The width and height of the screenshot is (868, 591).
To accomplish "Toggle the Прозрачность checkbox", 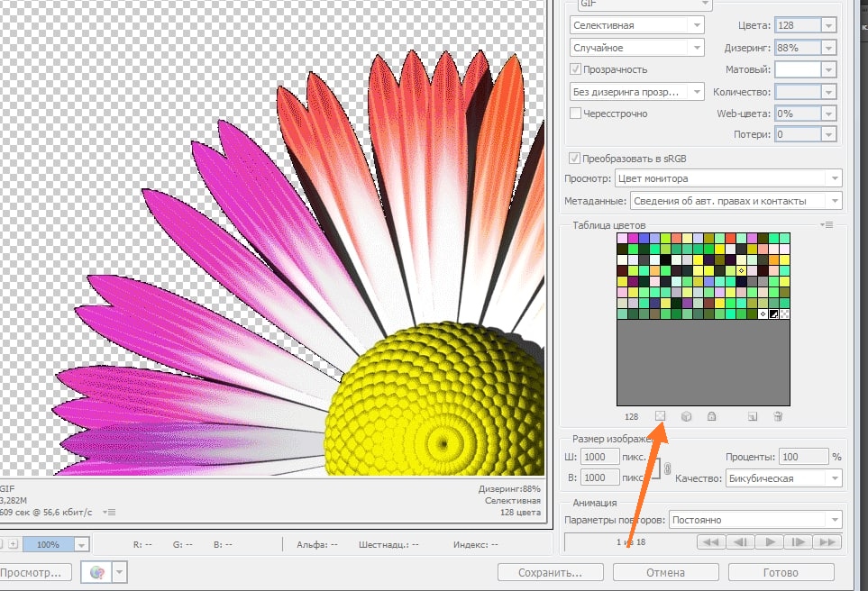I will tap(576, 69).
